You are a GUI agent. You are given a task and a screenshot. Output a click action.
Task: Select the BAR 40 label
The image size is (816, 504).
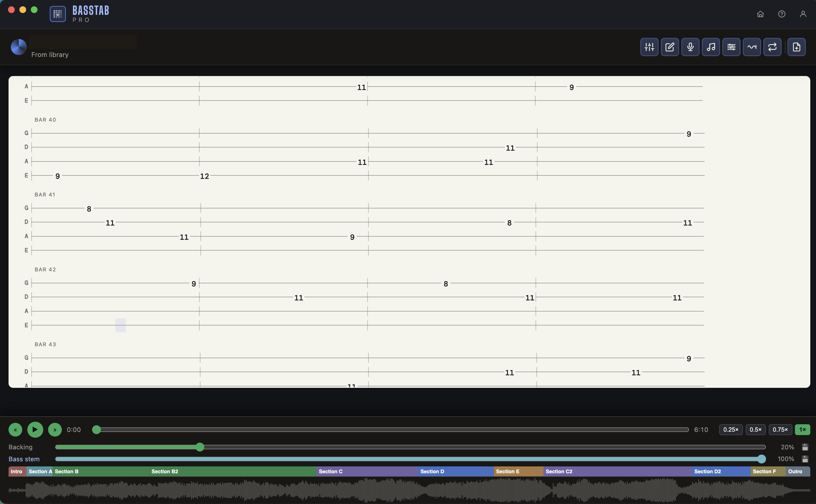45,120
